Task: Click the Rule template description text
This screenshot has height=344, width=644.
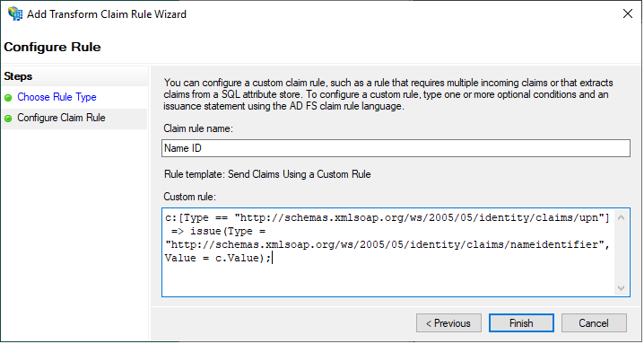Action: click(267, 174)
